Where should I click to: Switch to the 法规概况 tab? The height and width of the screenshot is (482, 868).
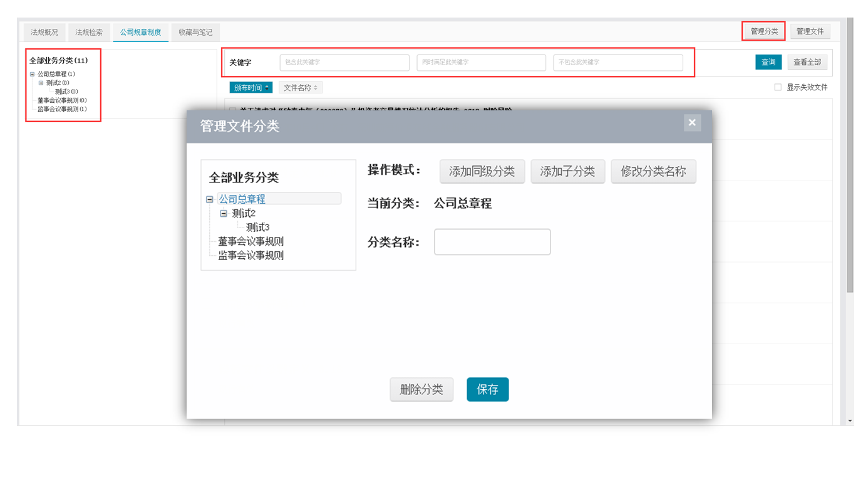[x=44, y=32]
